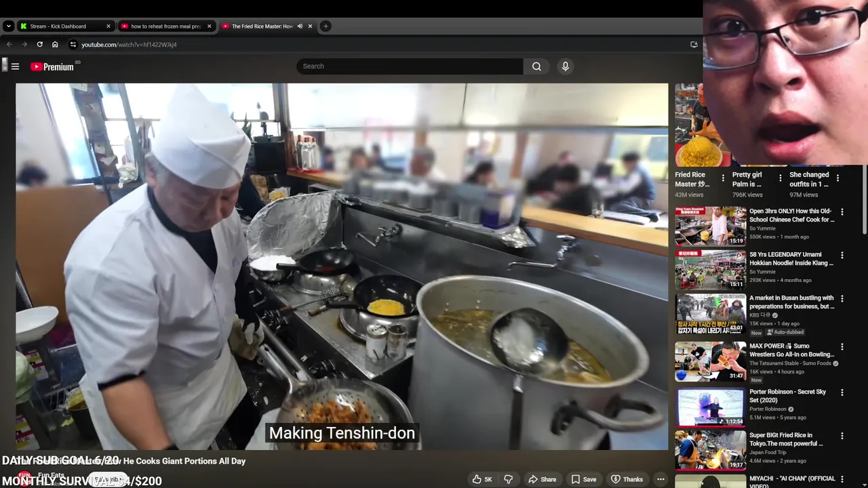Open options for MIYACHI AI CHAN video

pos(842,479)
